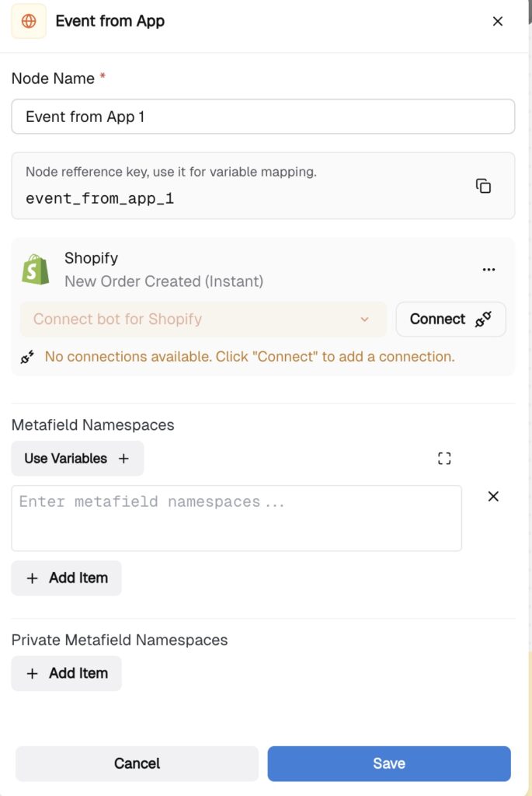Select the event_from_app_1 reference key text

click(100, 198)
